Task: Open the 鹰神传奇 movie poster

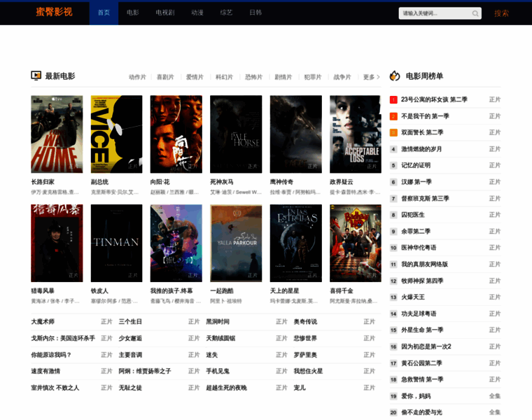Action: click(296, 134)
